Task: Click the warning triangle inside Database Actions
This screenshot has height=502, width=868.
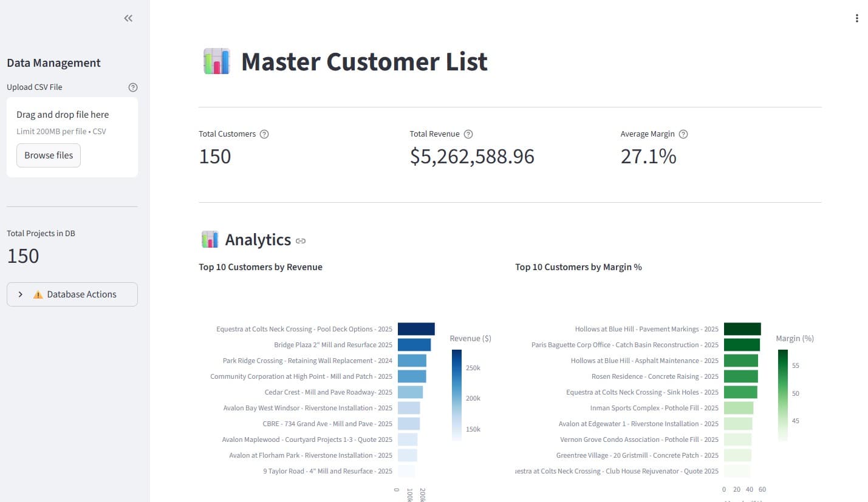Action: pos(38,294)
